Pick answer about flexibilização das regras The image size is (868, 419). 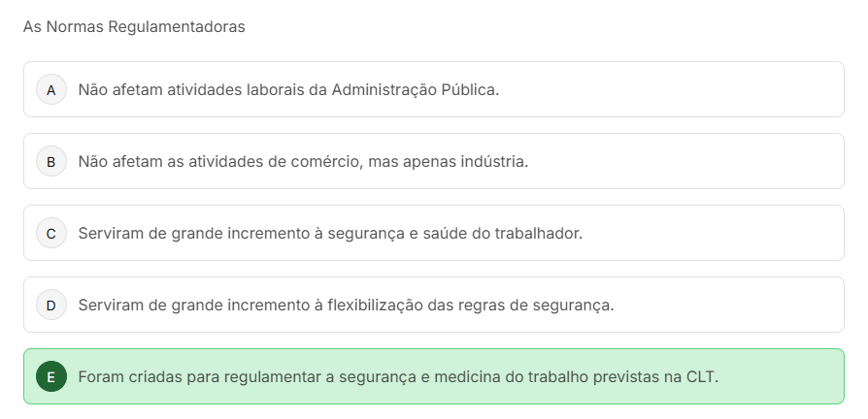pos(346,305)
